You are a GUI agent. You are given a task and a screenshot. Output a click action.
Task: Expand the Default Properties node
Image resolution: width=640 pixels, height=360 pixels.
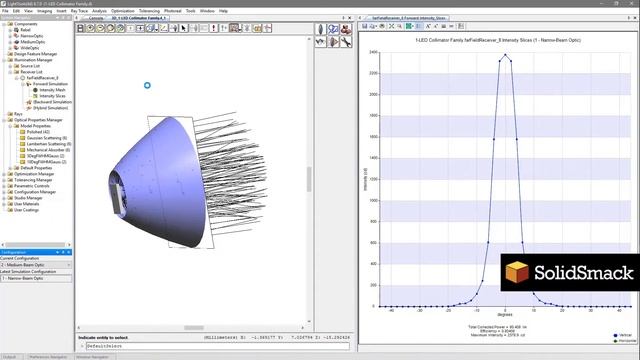coord(11,168)
